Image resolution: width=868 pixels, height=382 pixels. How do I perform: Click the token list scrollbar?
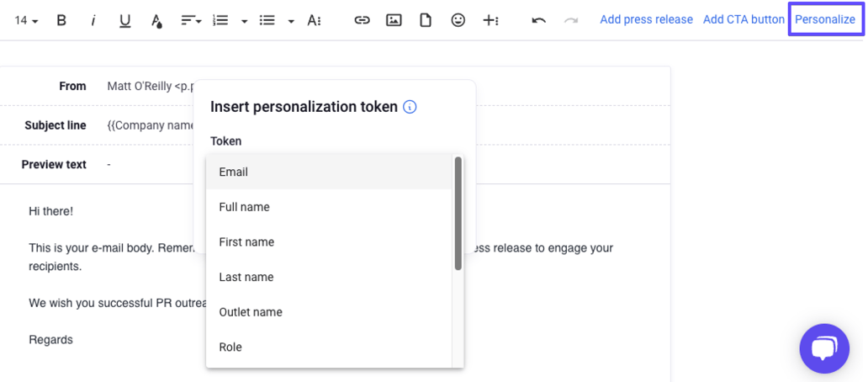(x=458, y=214)
